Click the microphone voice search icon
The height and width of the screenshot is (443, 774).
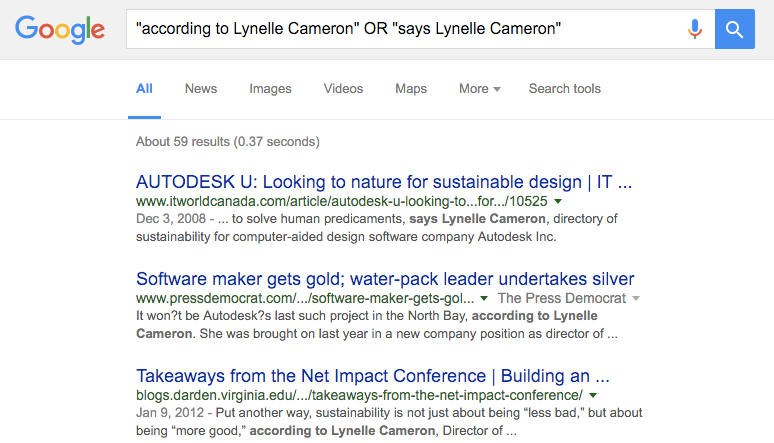pos(695,29)
